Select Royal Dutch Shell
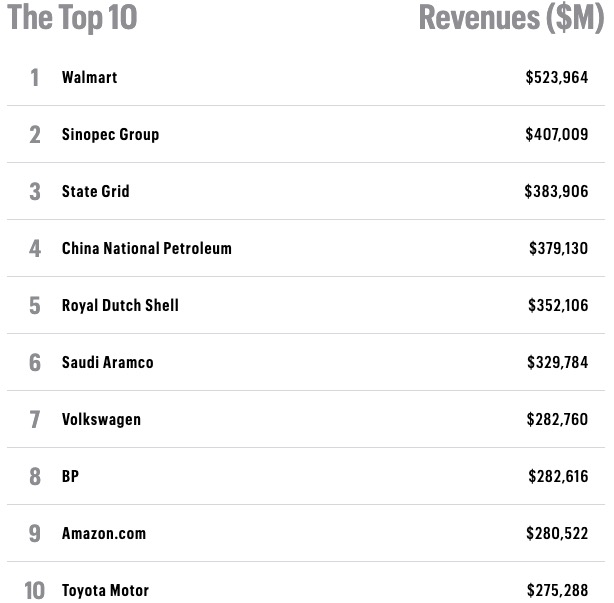 pyautogui.click(x=120, y=305)
